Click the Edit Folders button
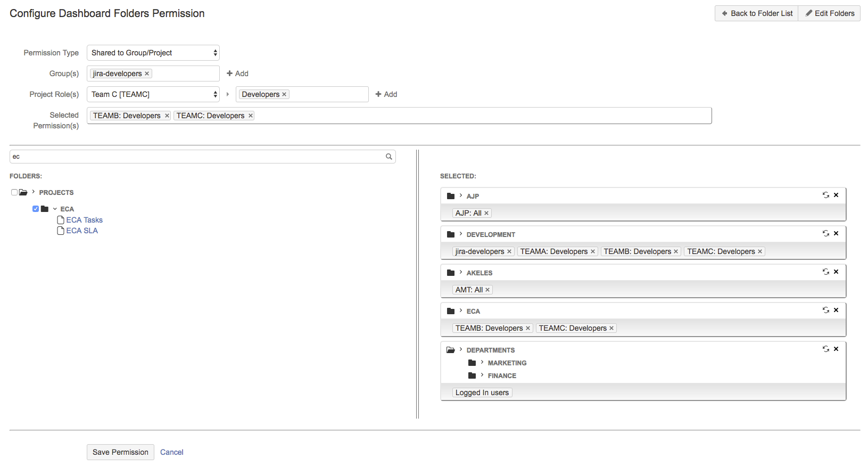Screen dimensions: 868x466 (829, 13)
